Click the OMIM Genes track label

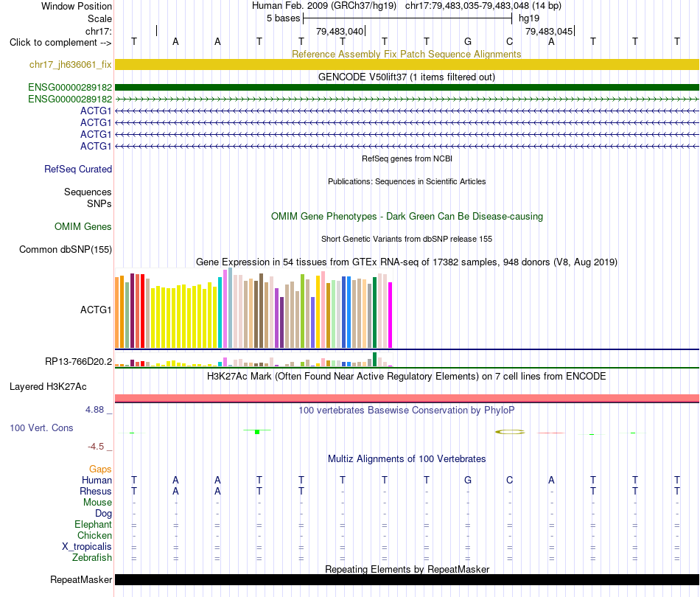point(83,226)
